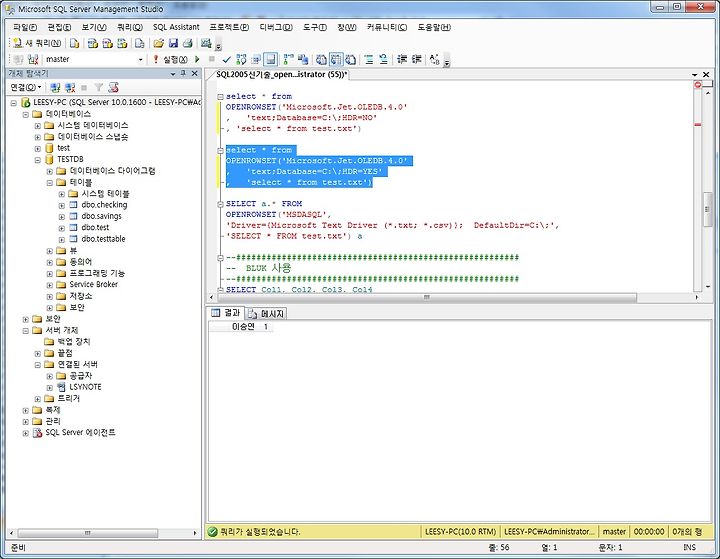Click the SQL Server Compact query icon
The height and width of the screenshot is (559, 720).
pyautogui.click(x=140, y=43)
